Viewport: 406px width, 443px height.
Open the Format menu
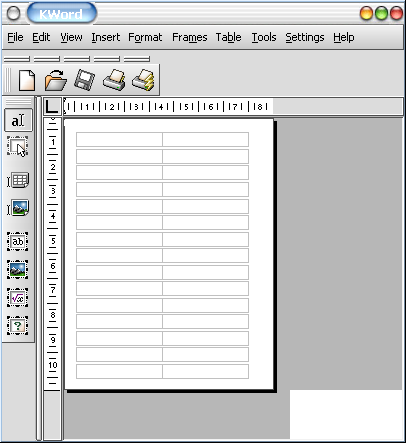coord(145,37)
